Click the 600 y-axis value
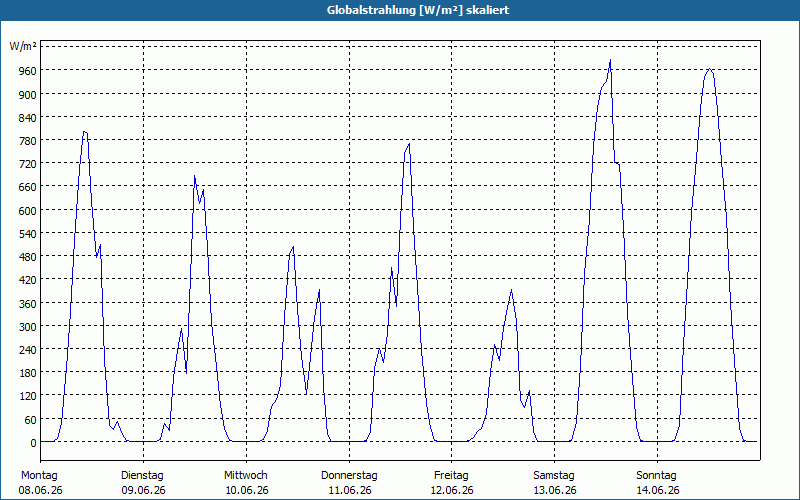This screenshot has width=800, height=500. (x=28, y=210)
